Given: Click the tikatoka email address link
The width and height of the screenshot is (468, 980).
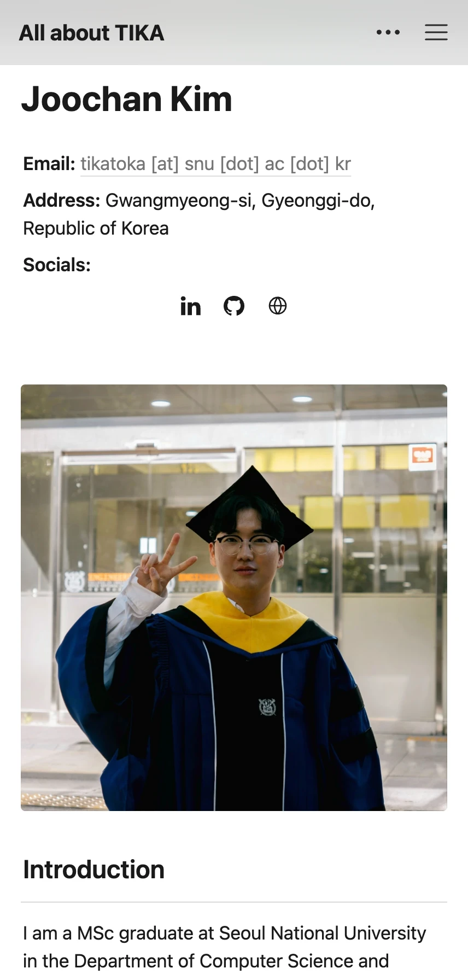Looking at the screenshot, I should click(x=215, y=164).
